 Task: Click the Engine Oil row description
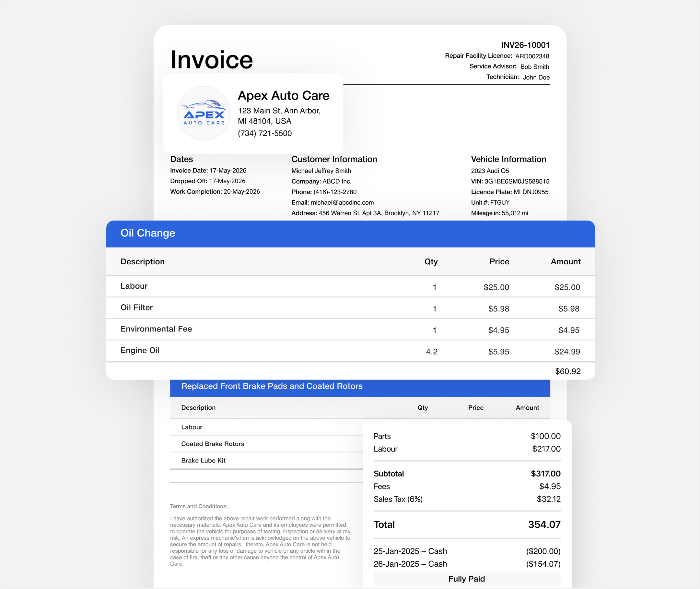click(140, 351)
